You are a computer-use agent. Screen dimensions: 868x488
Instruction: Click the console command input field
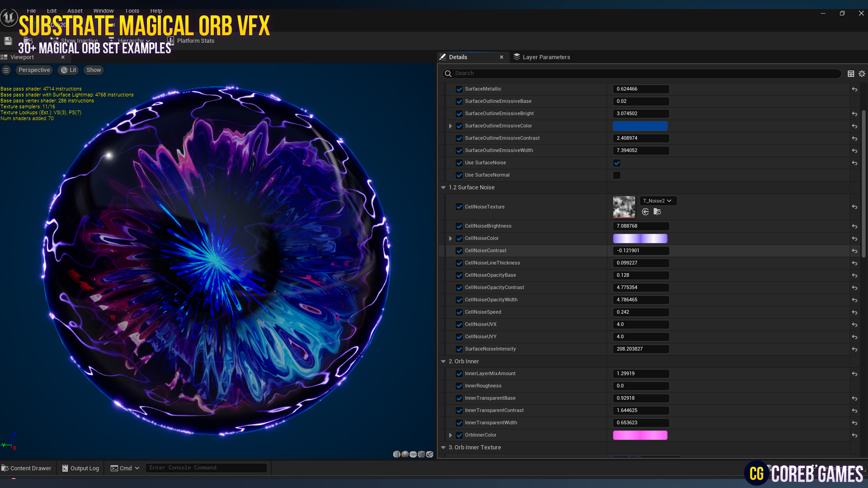pos(206,468)
